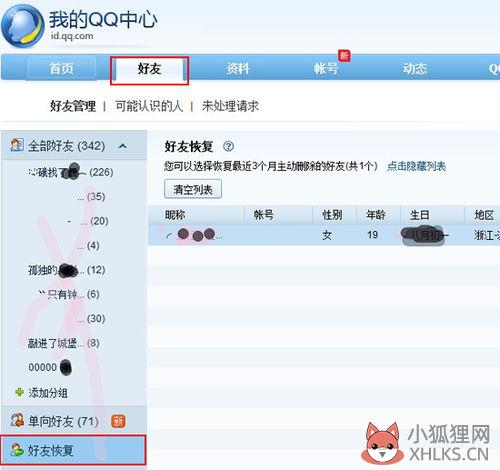
Task: Click the green plus add-group icon
Action: click(x=20, y=392)
